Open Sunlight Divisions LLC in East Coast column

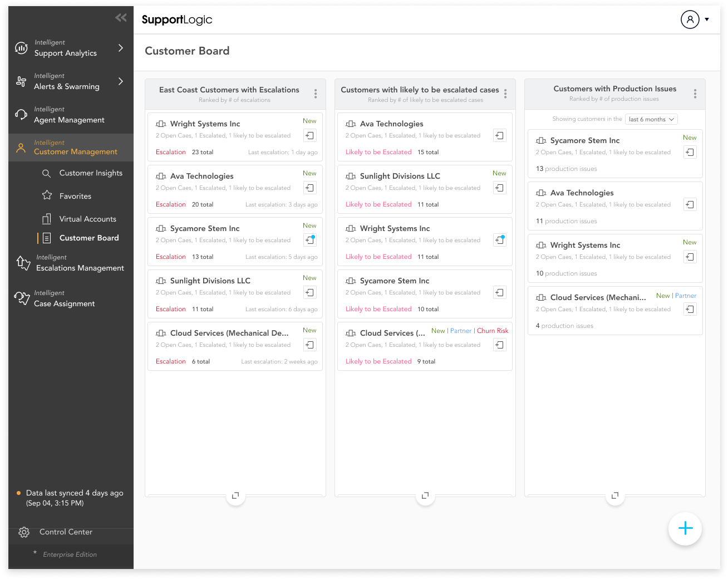pos(210,281)
